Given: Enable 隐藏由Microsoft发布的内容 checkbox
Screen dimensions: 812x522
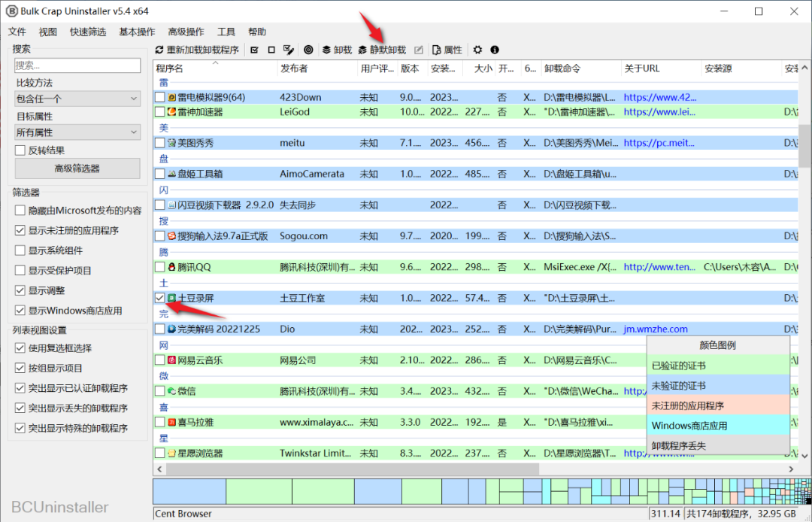Looking at the screenshot, I should click(x=20, y=211).
